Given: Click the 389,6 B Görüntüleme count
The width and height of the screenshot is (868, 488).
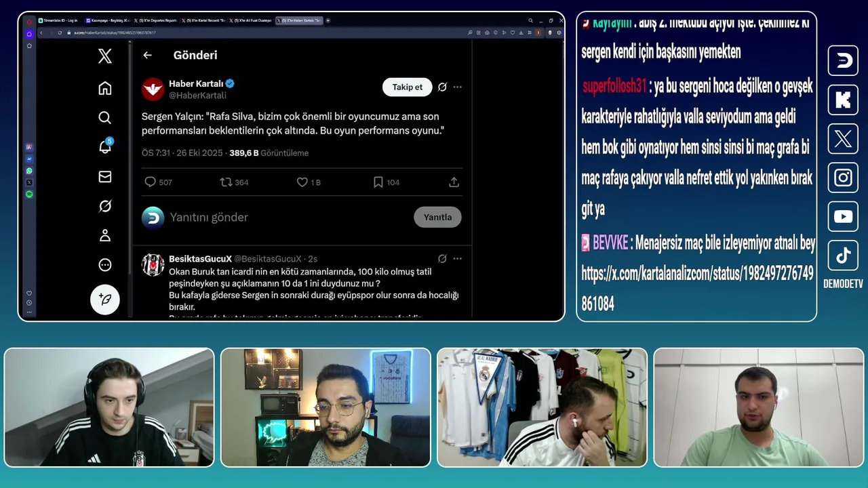Looking at the screenshot, I should [269, 153].
